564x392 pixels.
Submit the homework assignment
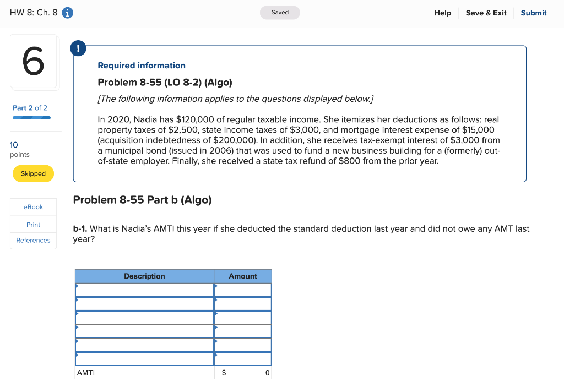pyautogui.click(x=533, y=12)
